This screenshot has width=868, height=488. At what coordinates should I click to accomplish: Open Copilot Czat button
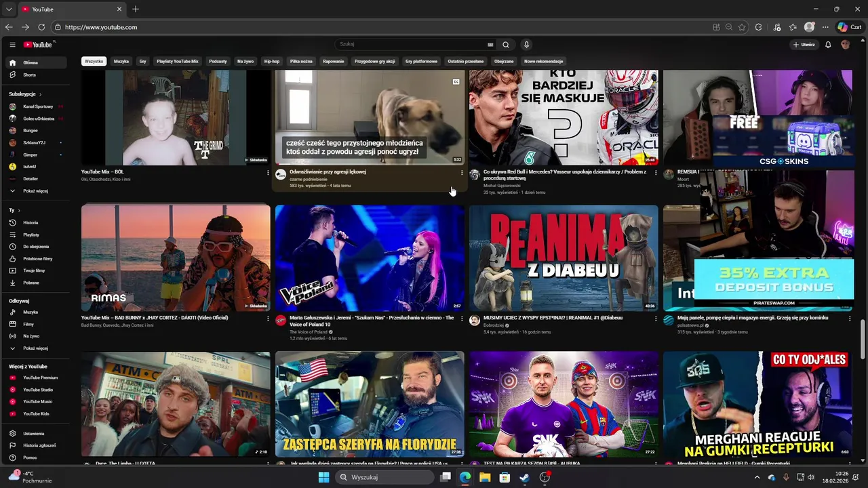click(851, 27)
